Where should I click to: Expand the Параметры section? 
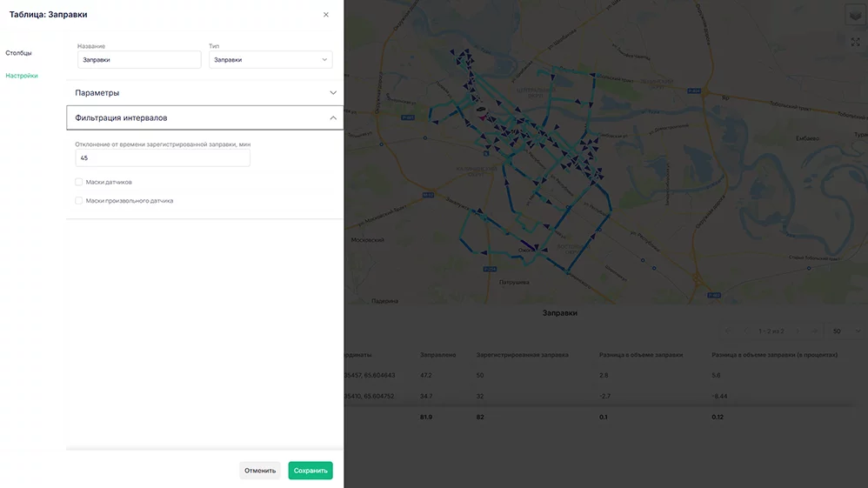click(x=204, y=93)
